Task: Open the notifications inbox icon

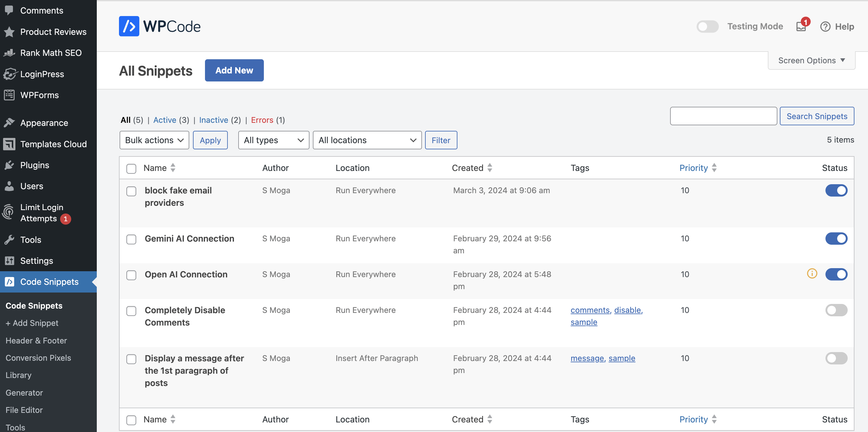Action: 801,26
